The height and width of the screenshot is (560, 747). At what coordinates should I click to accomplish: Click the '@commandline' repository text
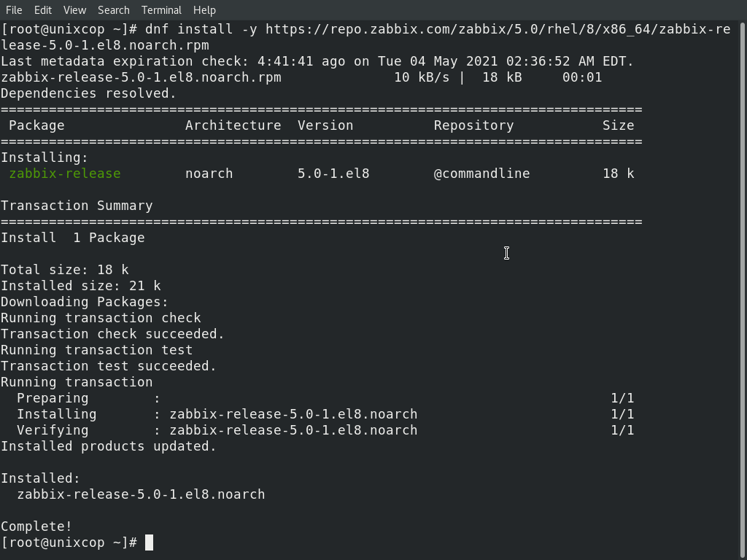coord(481,174)
